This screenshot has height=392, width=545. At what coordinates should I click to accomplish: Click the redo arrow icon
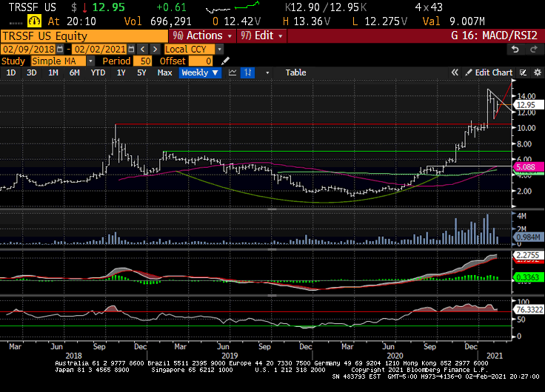coord(534,50)
